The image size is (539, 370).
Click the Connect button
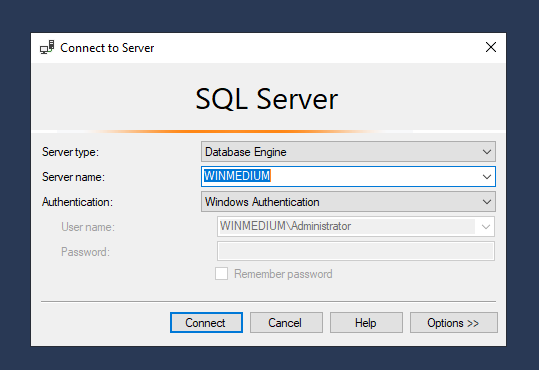click(206, 323)
